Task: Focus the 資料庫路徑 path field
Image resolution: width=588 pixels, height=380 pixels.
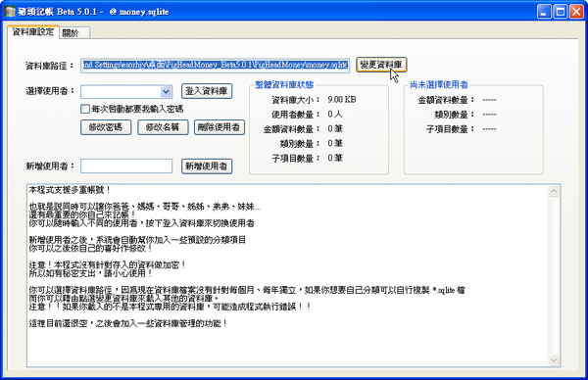Action: point(216,66)
